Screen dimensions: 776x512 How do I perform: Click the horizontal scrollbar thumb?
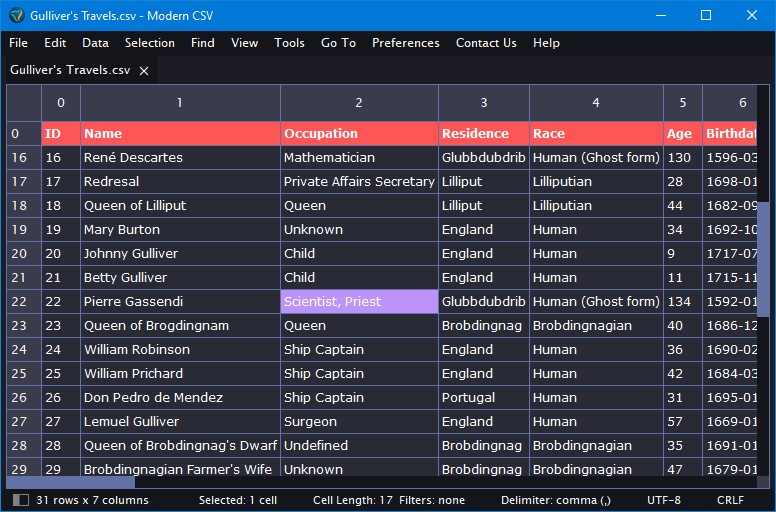[x=70, y=482]
